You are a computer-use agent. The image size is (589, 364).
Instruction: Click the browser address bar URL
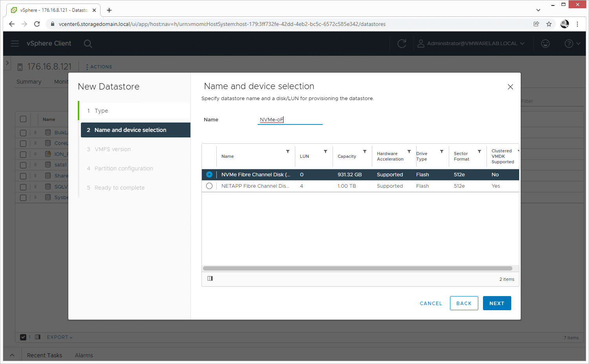click(x=222, y=24)
